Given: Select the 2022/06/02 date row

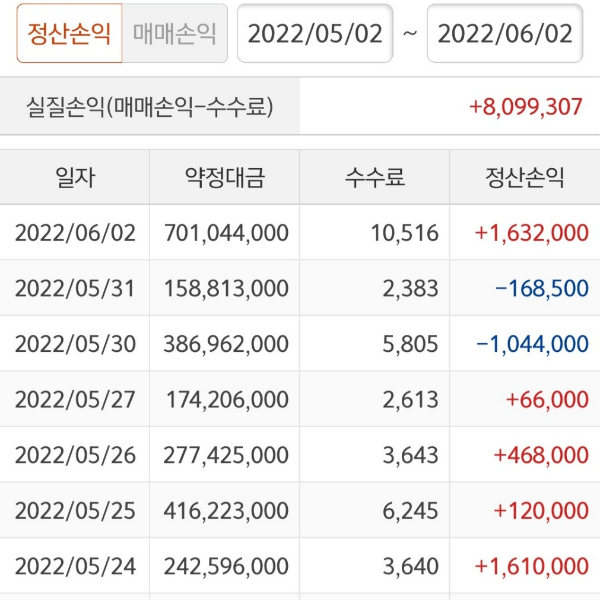Looking at the screenshot, I should pos(75,233).
